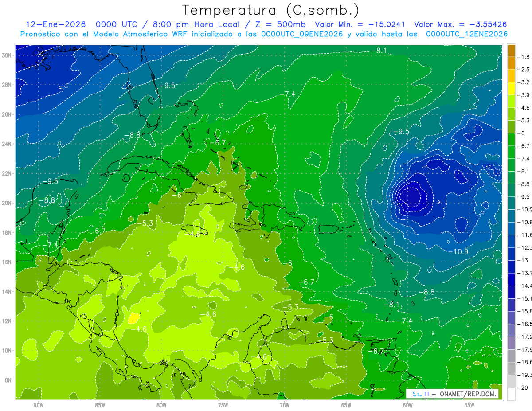Select the 85W longitude axis label
This screenshot has height=411, width=532.
coord(100,406)
